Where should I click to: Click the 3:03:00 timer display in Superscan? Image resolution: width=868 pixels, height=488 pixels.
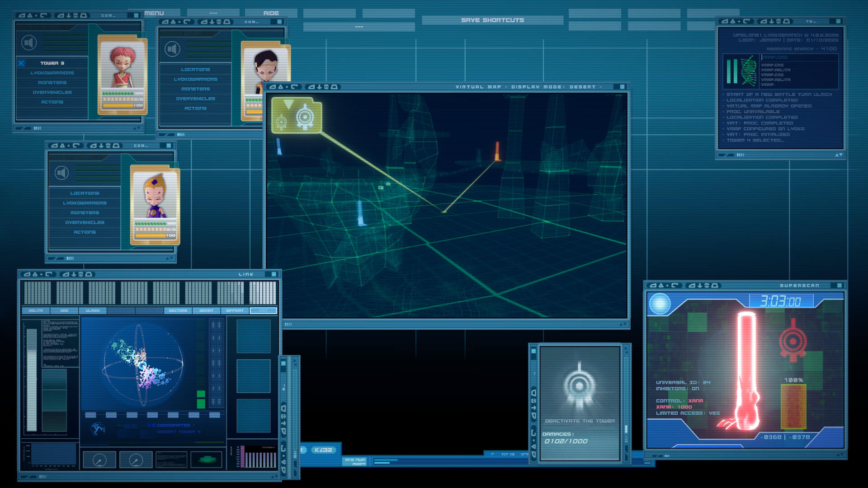(x=781, y=301)
